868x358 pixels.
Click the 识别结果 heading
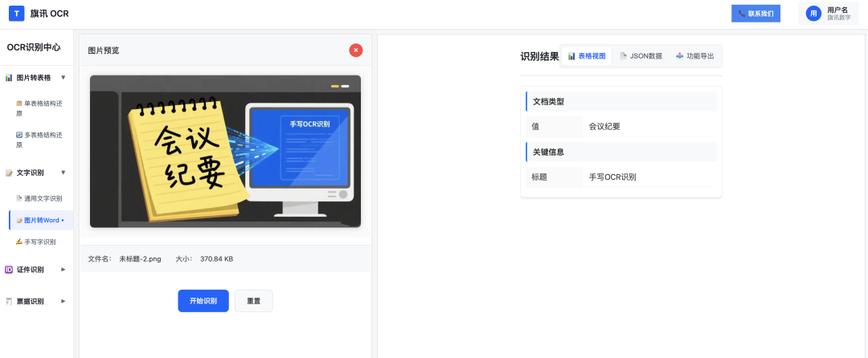(540, 56)
